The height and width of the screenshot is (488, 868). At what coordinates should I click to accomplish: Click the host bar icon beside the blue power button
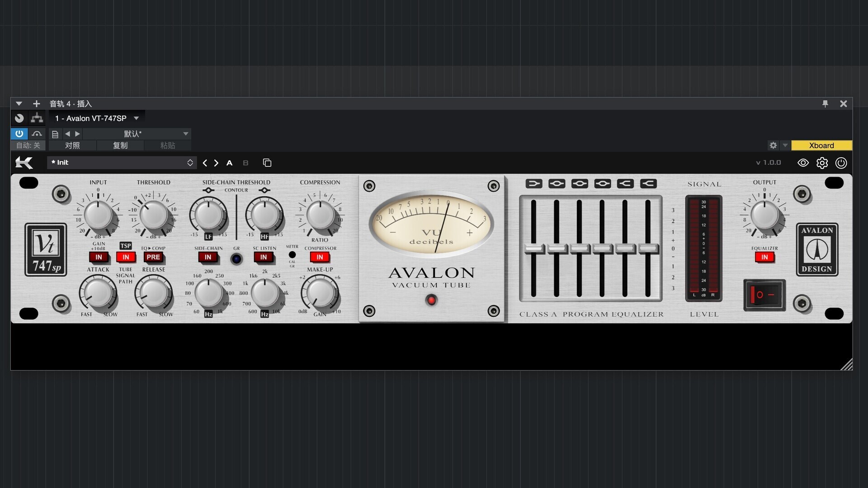click(x=37, y=134)
